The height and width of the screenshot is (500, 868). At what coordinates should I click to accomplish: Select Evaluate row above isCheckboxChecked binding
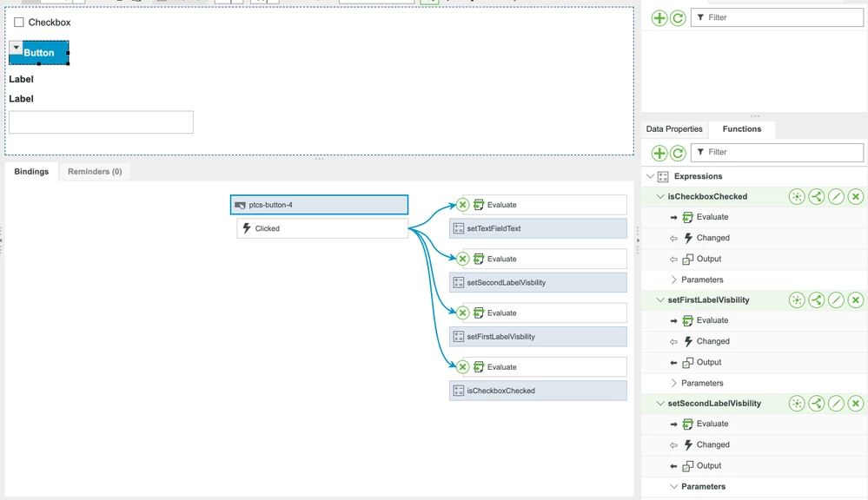point(545,366)
